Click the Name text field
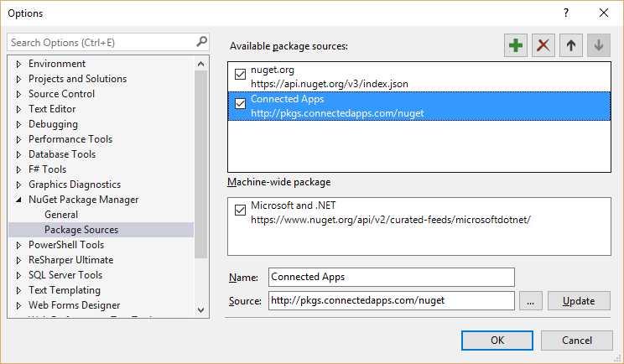Screen dimensions: 624x364 [391, 277]
